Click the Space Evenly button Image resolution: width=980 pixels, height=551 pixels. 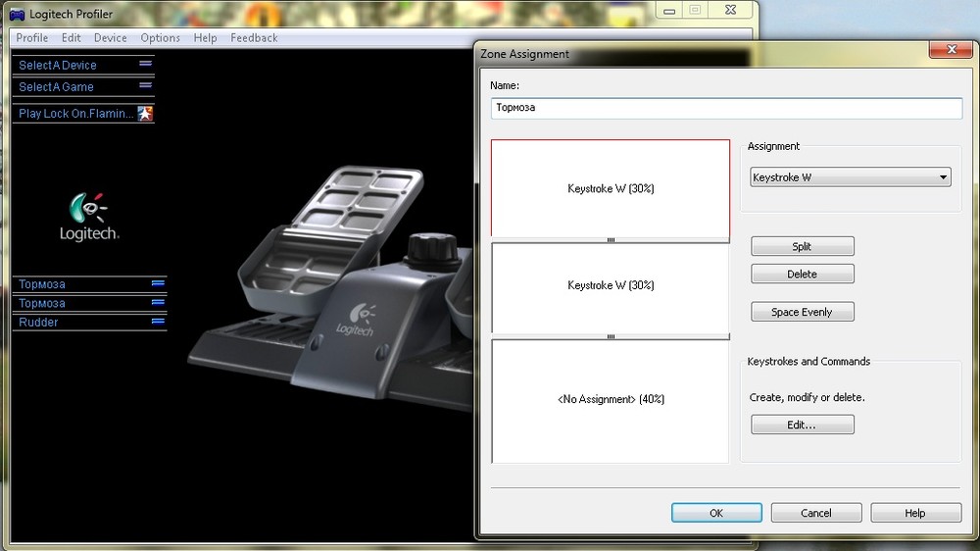(x=803, y=312)
